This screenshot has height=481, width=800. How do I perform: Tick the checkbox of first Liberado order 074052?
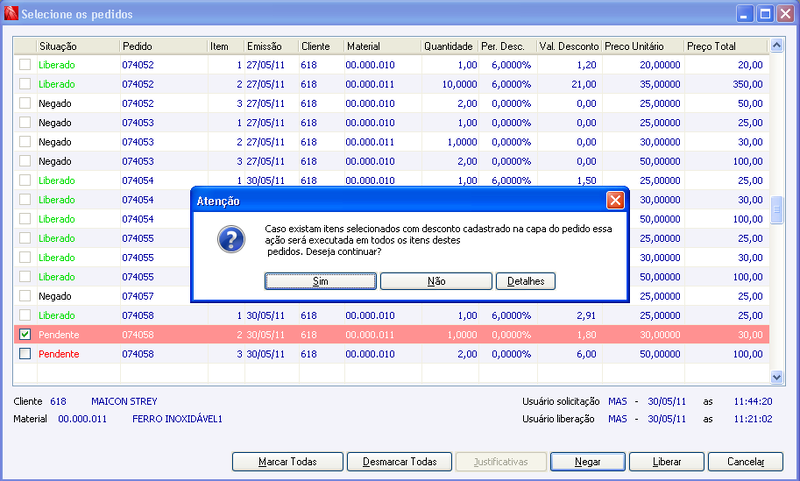pos(25,65)
